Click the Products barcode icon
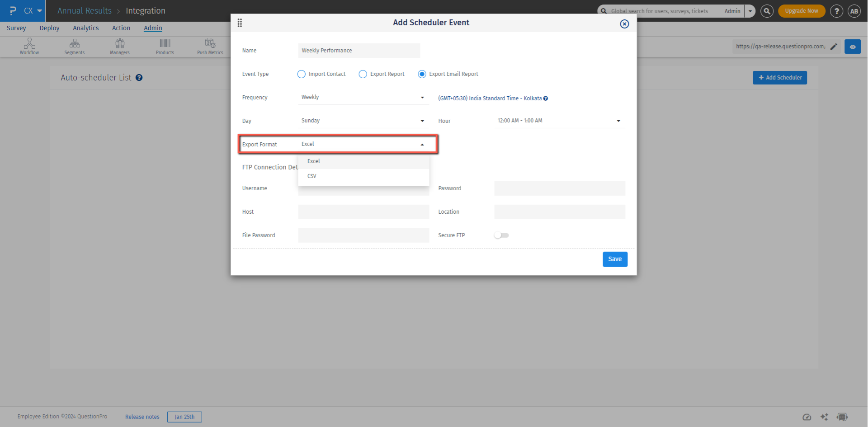868x427 pixels. [165, 46]
